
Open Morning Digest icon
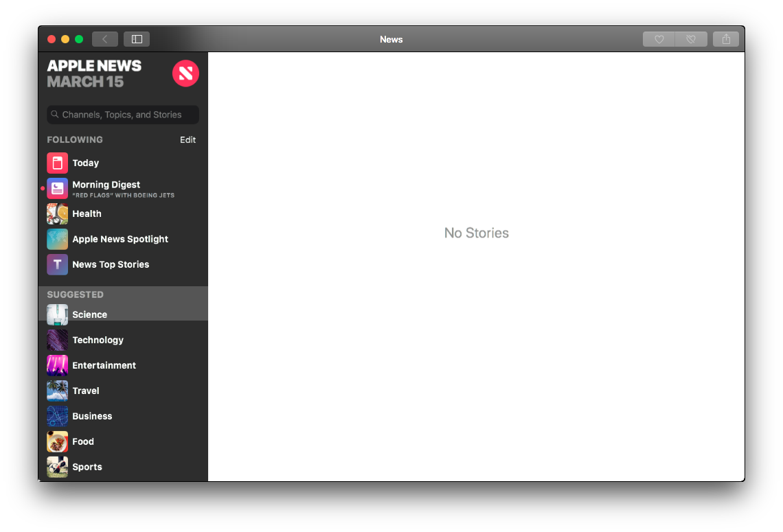tap(58, 188)
